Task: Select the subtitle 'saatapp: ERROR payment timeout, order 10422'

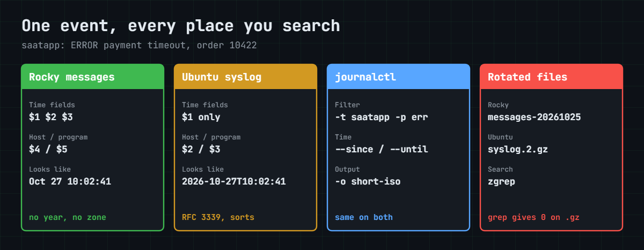Action: (139, 45)
